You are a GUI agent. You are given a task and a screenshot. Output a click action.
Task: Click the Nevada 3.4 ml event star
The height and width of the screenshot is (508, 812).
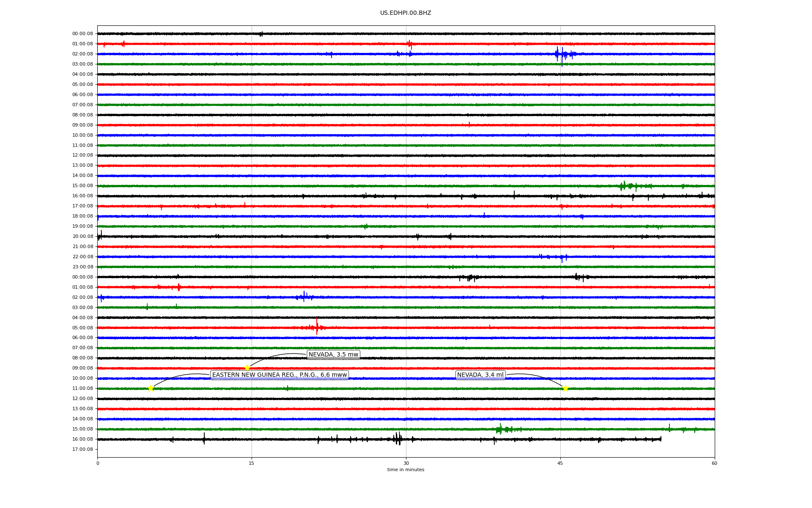click(x=565, y=388)
